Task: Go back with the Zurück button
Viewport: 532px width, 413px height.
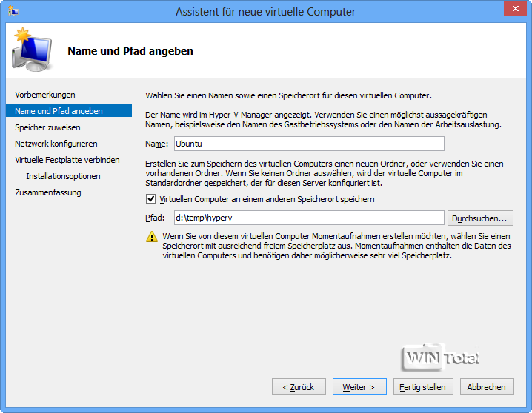Action: pos(299,386)
